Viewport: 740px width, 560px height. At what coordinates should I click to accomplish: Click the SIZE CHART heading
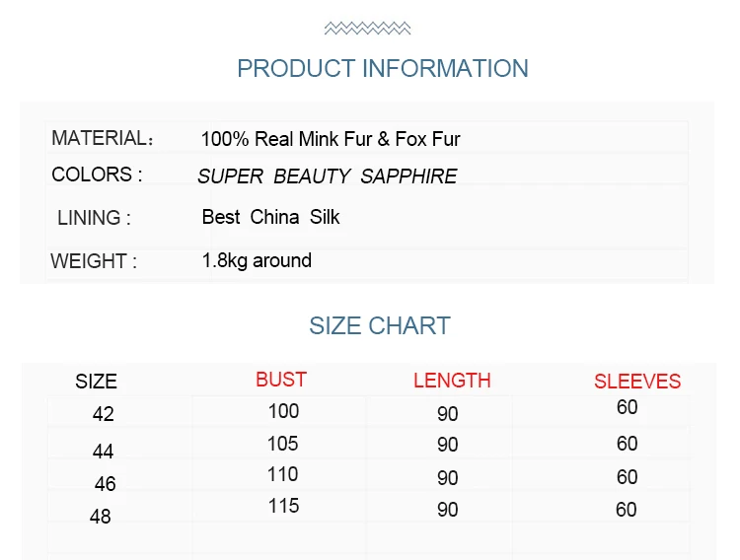[380, 326]
